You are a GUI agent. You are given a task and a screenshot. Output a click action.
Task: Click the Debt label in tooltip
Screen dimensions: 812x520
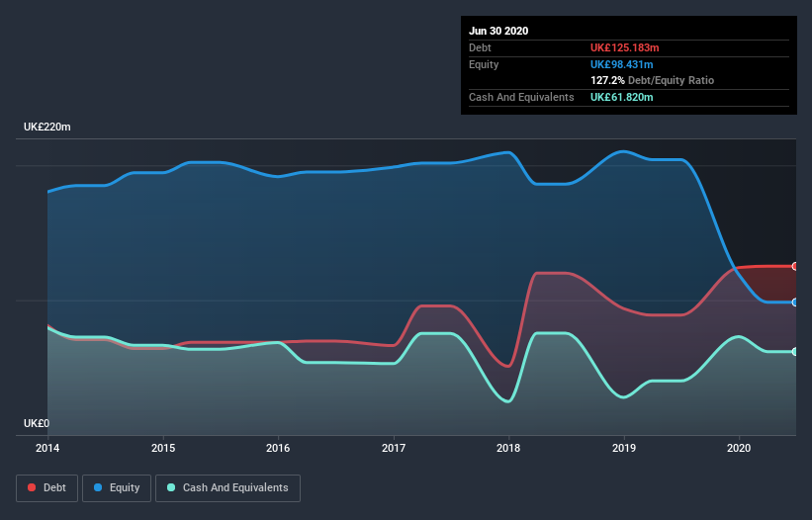point(480,47)
